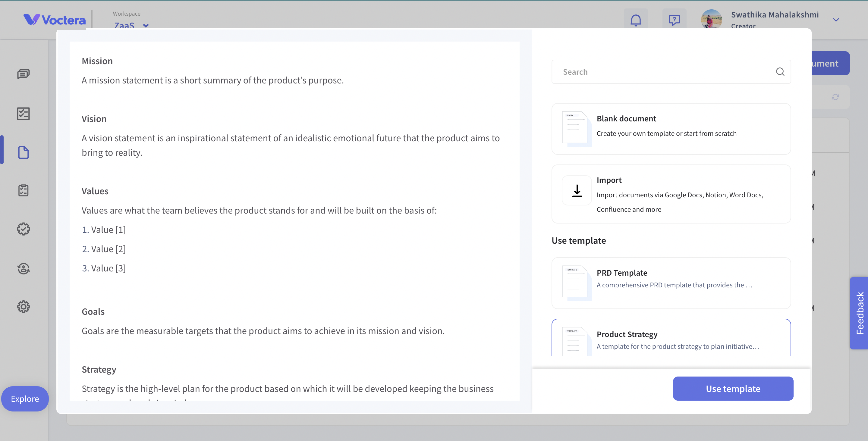The image size is (868, 441).
Task: Click the Explore button
Action: pos(25,399)
